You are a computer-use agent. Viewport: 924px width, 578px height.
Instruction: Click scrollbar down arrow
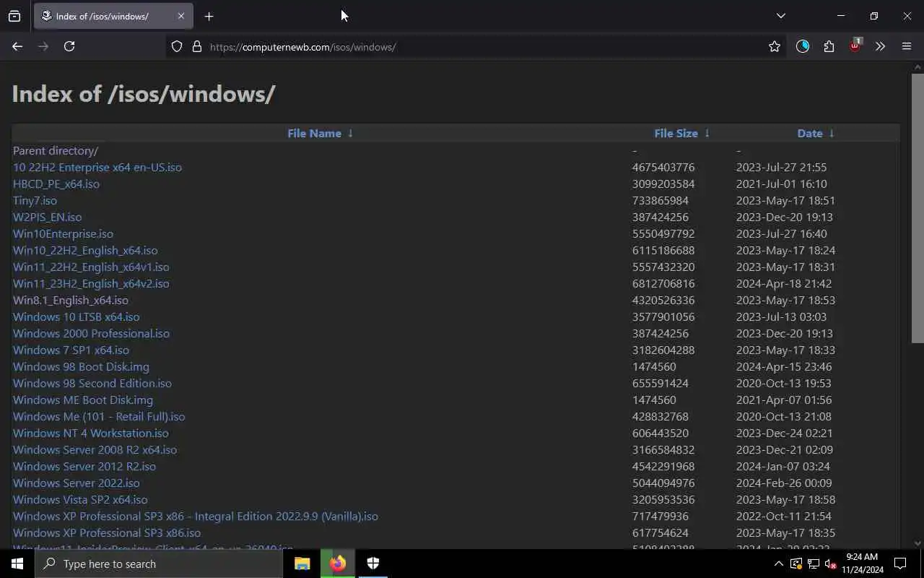(x=918, y=543)
